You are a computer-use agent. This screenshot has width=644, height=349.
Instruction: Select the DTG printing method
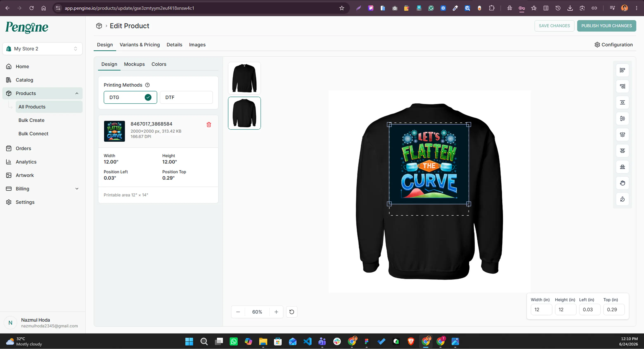tap(130, 97)
